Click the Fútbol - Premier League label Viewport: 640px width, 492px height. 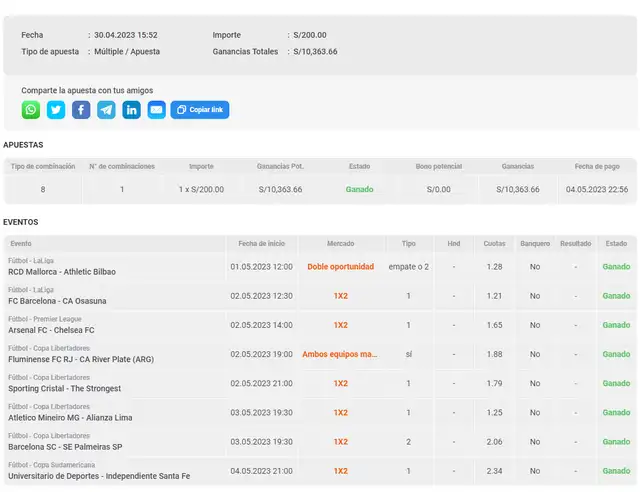coord(45,319)
